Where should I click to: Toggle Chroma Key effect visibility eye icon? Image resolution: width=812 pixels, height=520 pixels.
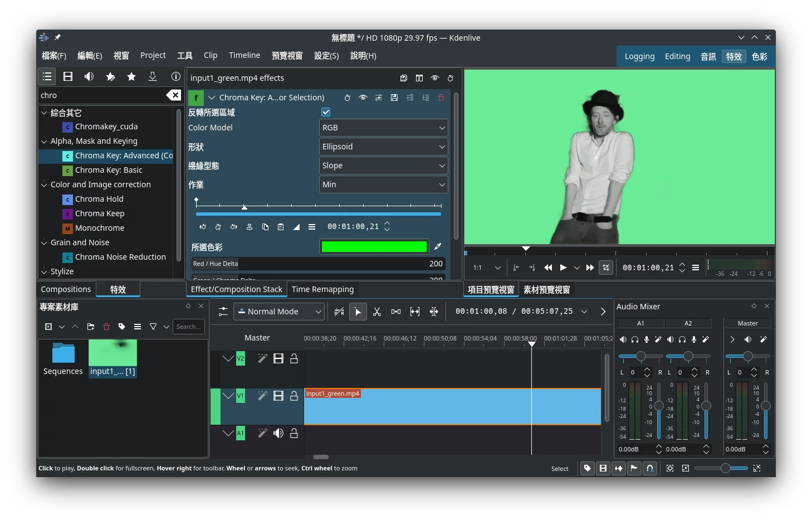(x=363, y=98)
